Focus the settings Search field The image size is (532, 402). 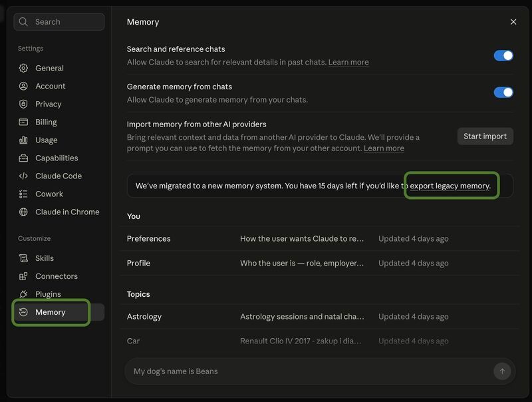click(59, 22)
